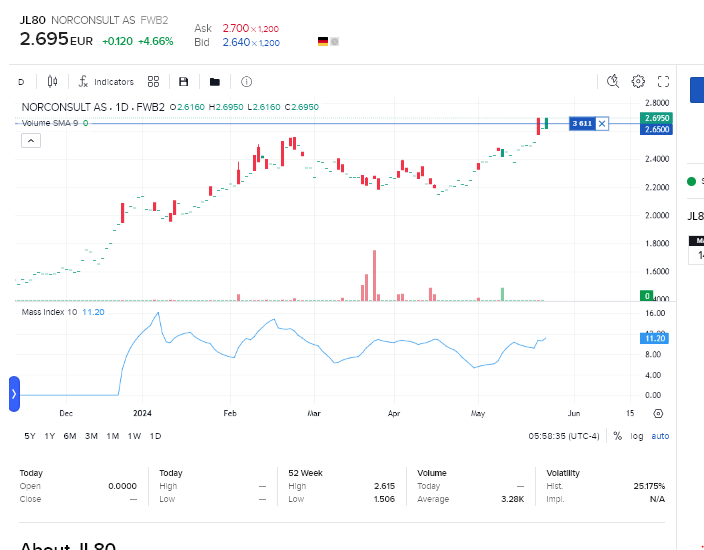Open indicator templates grid icon
Screen dimensions: 704x550
pos(154,82)
